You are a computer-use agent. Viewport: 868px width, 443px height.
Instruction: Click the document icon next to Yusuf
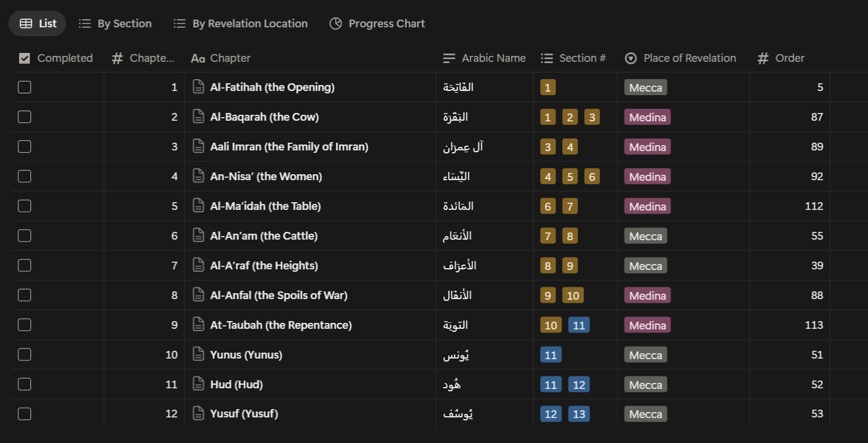click(199, 414)
